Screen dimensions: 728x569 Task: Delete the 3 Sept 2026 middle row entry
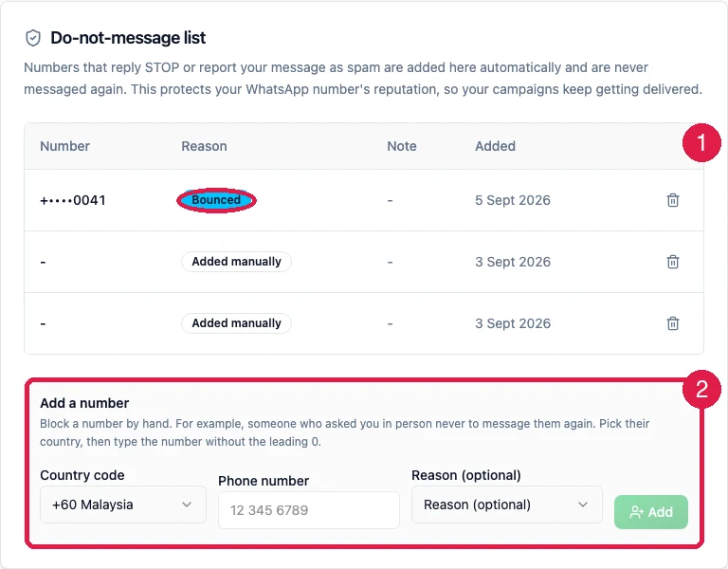click(x=673, y=262)
